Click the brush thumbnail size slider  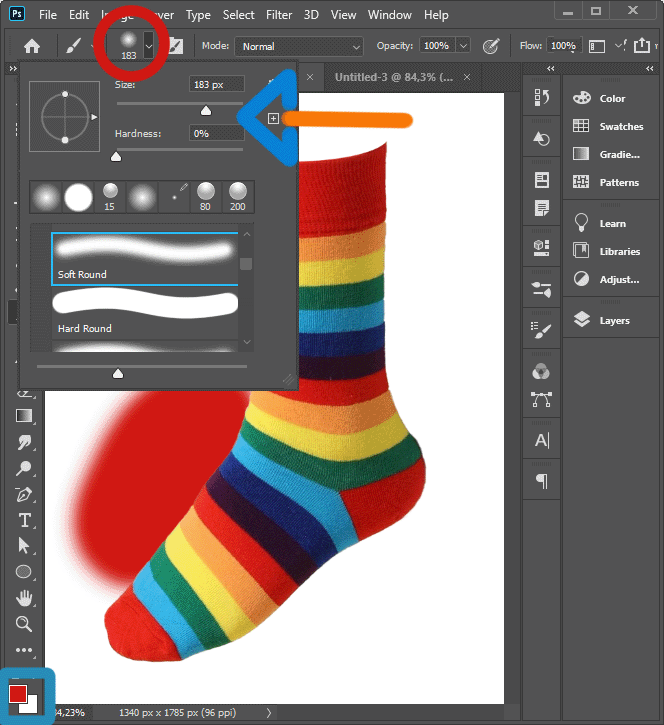tap(118, 373)
